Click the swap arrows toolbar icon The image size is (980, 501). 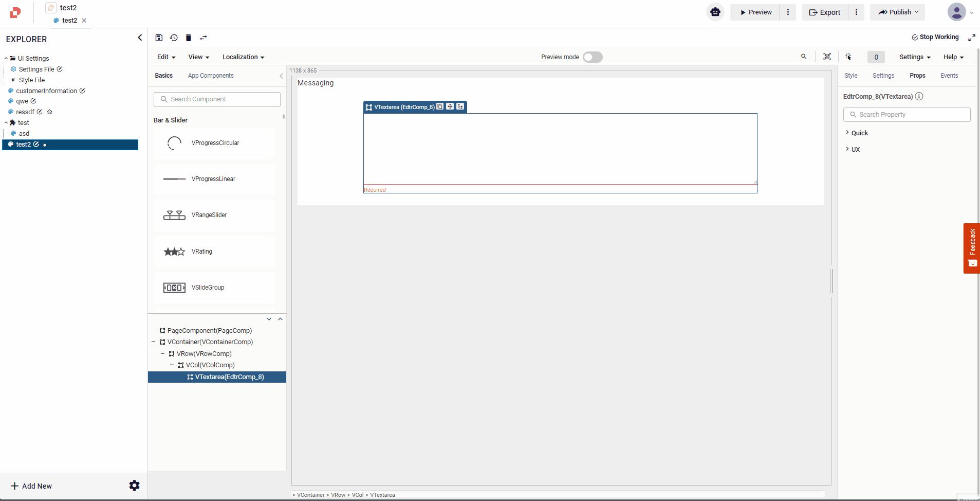point(204,38)
